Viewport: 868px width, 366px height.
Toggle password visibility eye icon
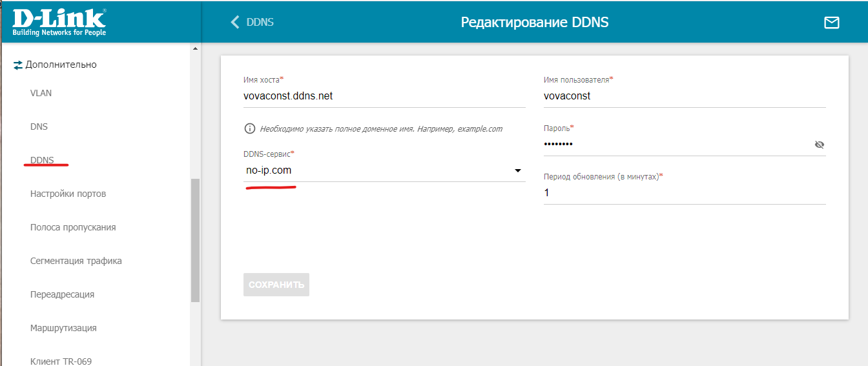819,145
